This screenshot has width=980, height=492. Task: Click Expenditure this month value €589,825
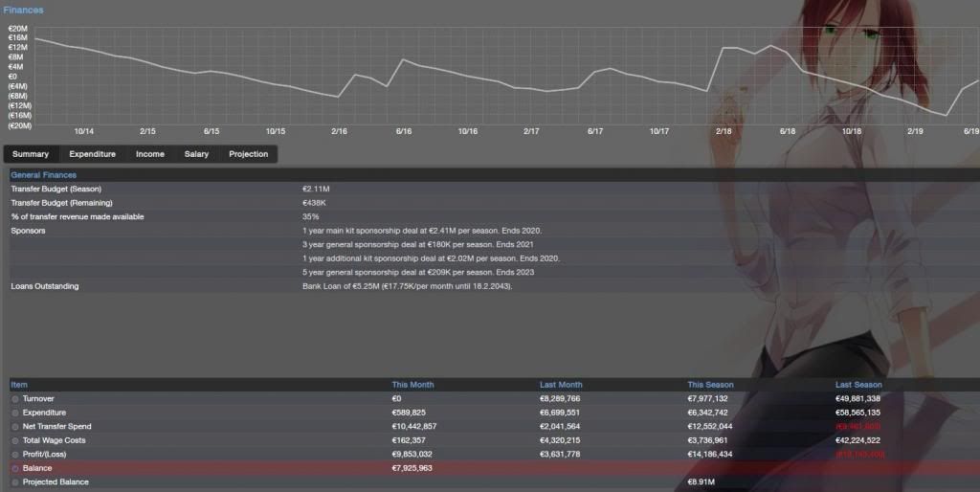point(409,413)
